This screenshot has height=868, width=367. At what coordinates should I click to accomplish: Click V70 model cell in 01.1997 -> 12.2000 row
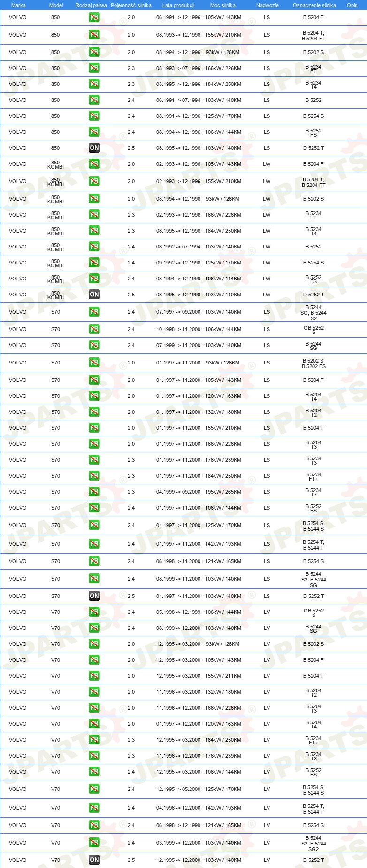(55, 724)
